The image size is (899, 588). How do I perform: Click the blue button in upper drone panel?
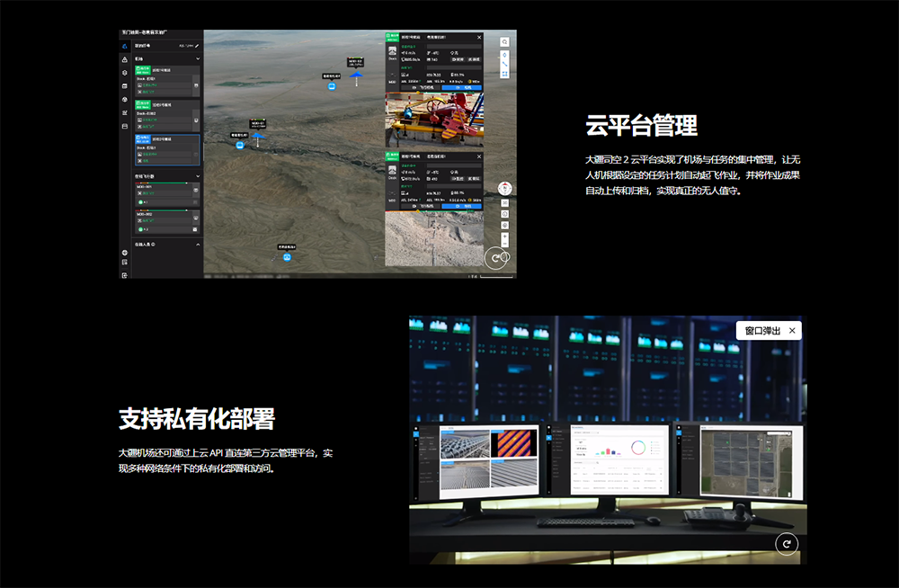tap(462, 88)
